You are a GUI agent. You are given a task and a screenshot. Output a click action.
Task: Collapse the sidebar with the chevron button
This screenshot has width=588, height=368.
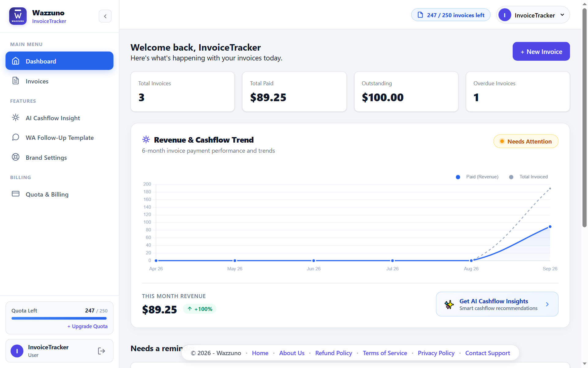[105, 16]
